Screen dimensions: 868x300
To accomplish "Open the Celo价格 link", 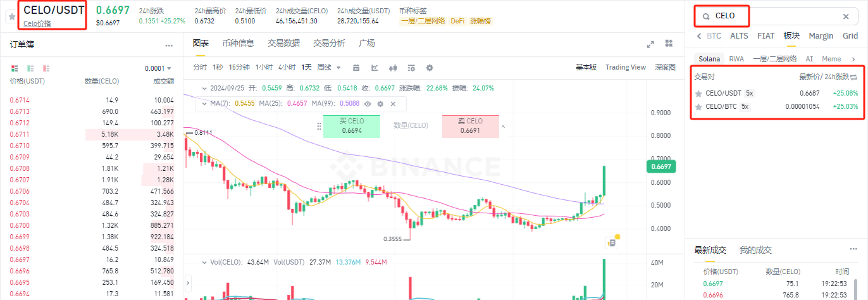I will pos(37,23).
